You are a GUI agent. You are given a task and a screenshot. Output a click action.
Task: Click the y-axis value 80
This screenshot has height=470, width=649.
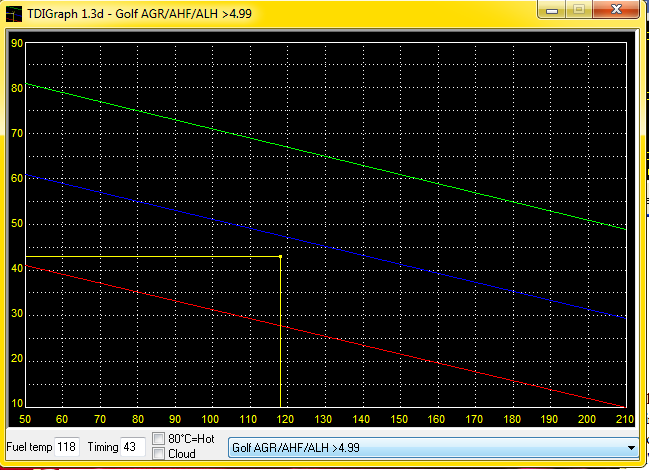pyautogui.click(x=17, y=88)
